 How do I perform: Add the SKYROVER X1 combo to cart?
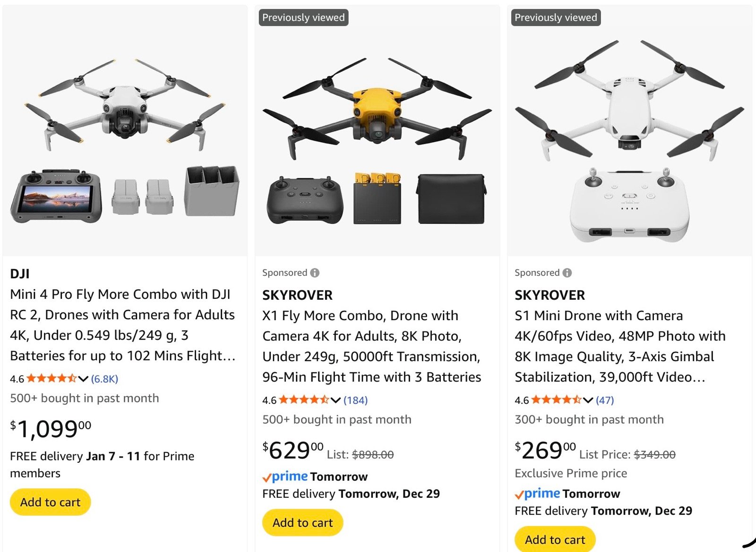coord(302,523)
